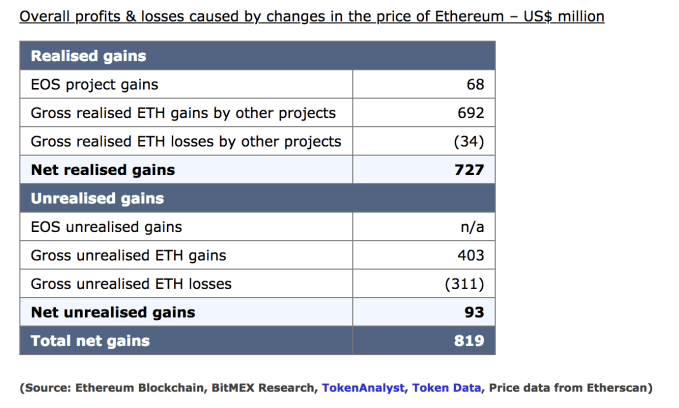Click the Total net gains footer label
The width and height of the screenshot is (679, 408).
click(90, 341)
